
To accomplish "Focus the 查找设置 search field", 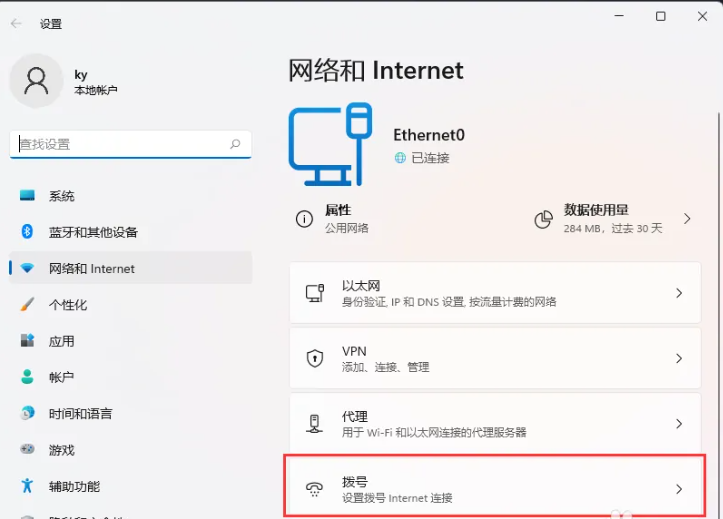I will tap(130, 144).
